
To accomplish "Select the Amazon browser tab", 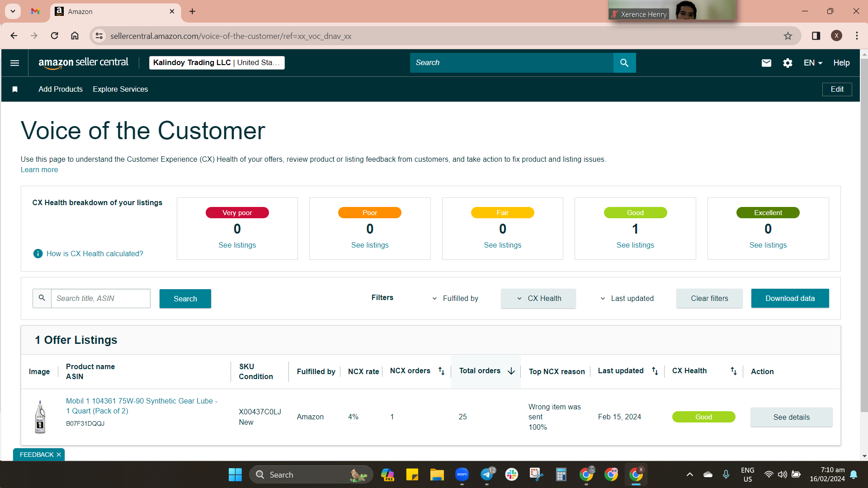I will (x=116, y=12).
